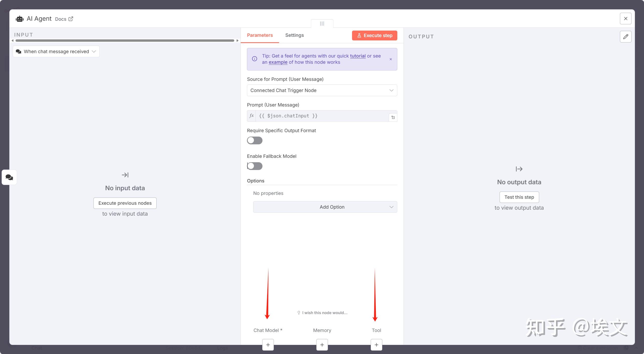644x354 pixels.
Task: Open Source for Prompt dropdown
Action: [322, 90]
